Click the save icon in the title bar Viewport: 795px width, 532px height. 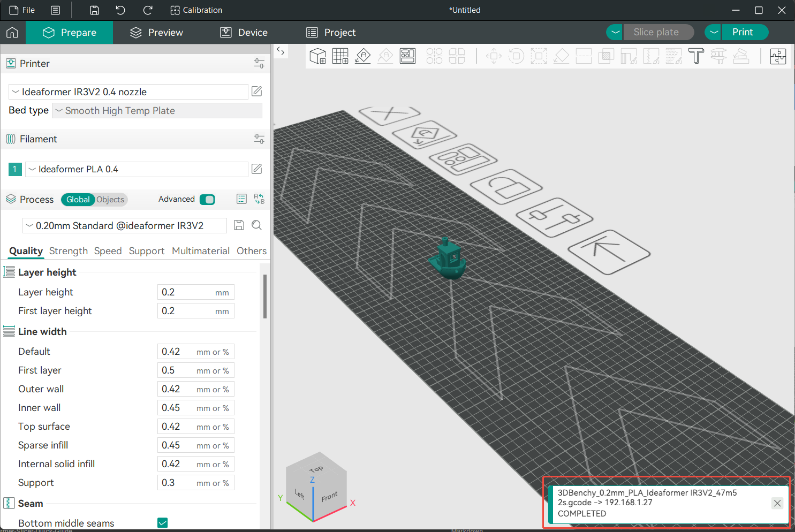pos(94,10)
